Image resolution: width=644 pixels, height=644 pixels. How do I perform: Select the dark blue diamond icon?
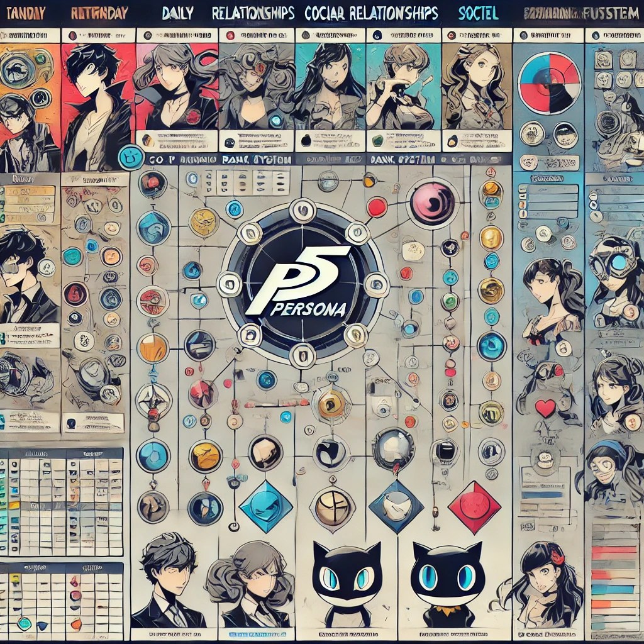point(396,507)
